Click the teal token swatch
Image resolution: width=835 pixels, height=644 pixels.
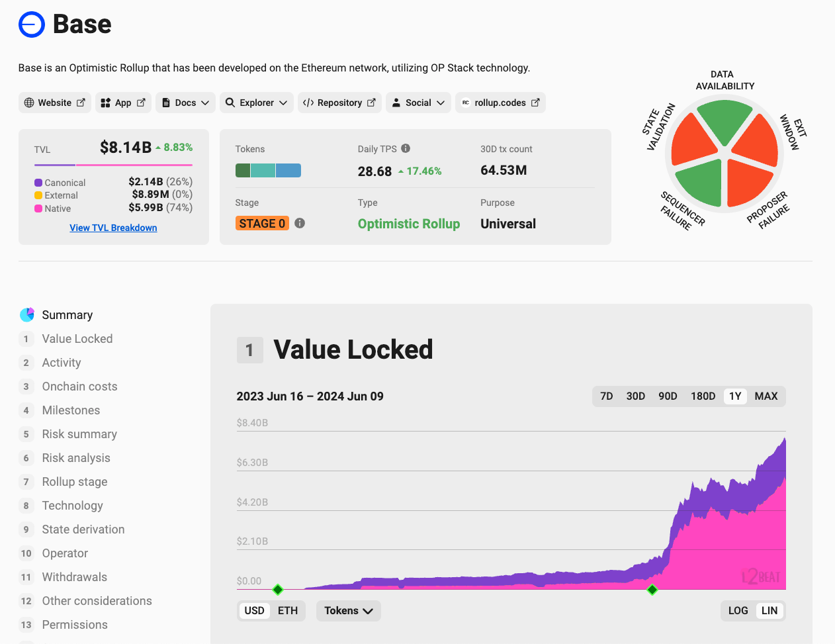point(263,170)
